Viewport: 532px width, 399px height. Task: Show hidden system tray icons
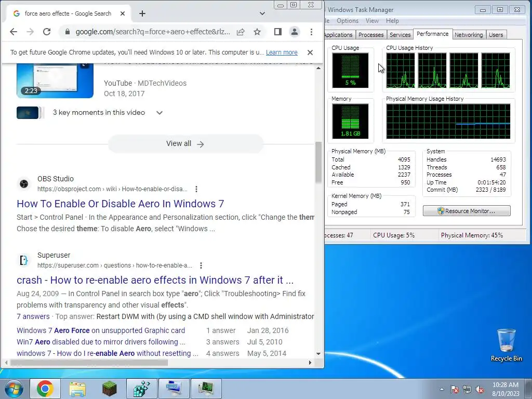tap(442, 389)
